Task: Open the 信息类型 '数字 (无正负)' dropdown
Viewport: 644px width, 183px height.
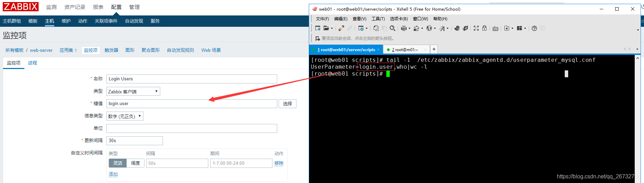Action: (125, 116)
